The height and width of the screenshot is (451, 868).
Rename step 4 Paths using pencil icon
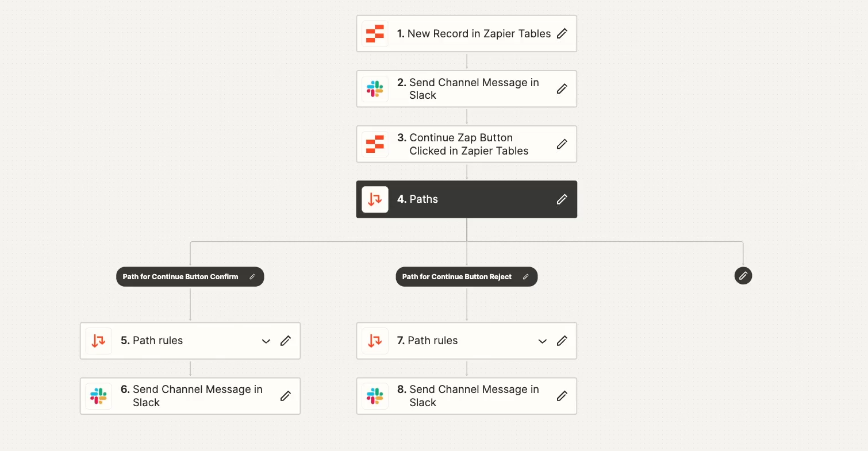coord(562,199)
